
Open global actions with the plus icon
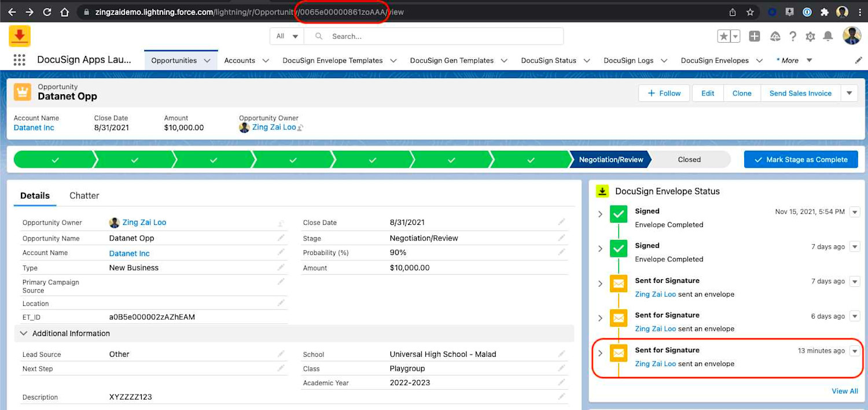[755, 36]
